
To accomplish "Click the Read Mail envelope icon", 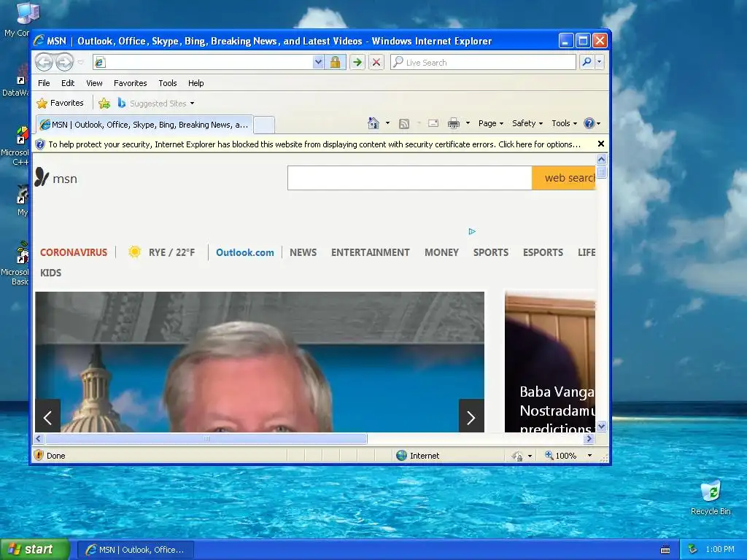I will tap(433, 123).
